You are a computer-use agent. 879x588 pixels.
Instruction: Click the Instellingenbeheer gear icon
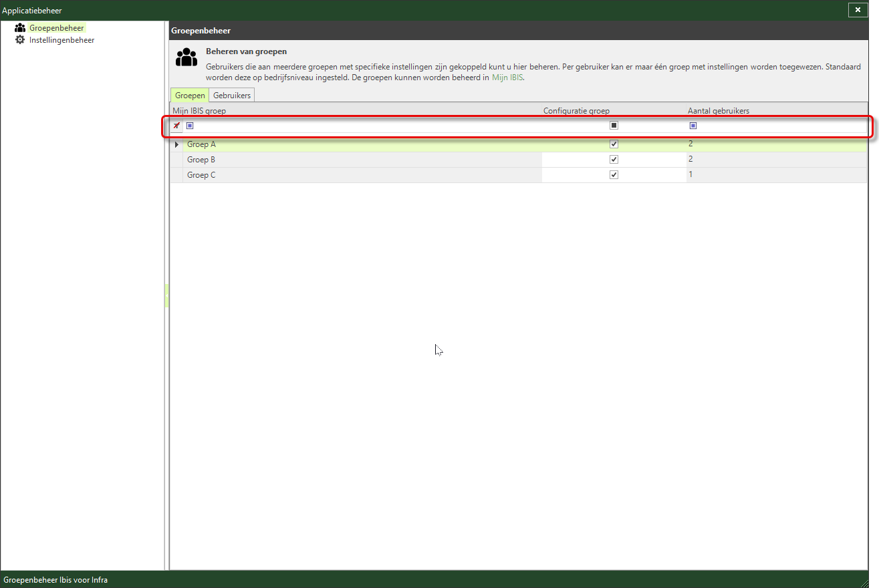tap(20, 40)
